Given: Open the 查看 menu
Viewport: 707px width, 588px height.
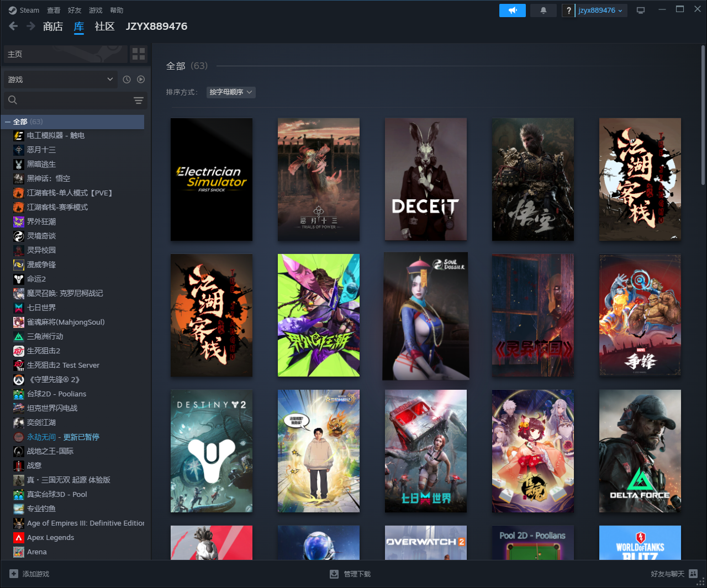Looking at the screenshot, I should point(54,10).
